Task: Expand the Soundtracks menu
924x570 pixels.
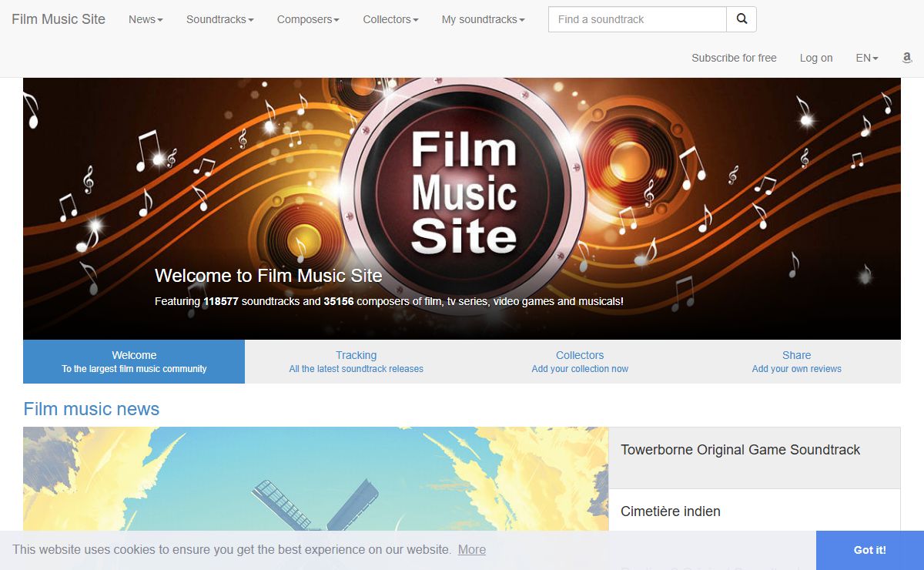Action: pyautogui.click(x=220, y=19)
